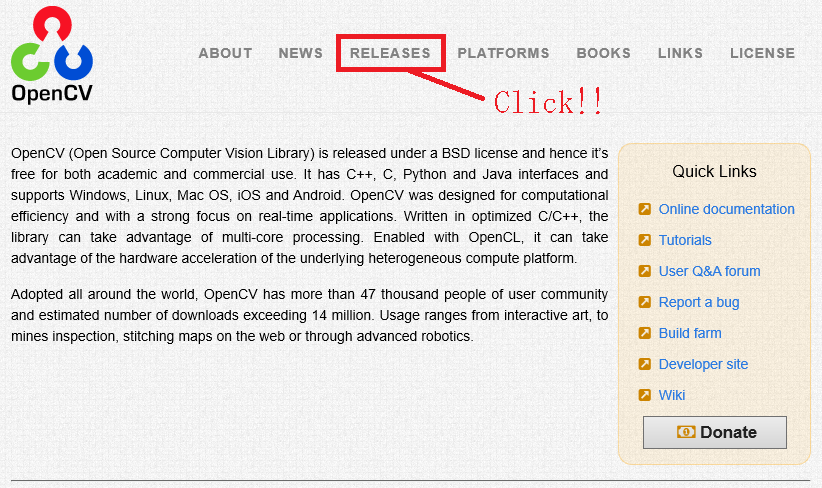Go to the NEWS section
Screen dimensions: 822x488
point(300,53)
